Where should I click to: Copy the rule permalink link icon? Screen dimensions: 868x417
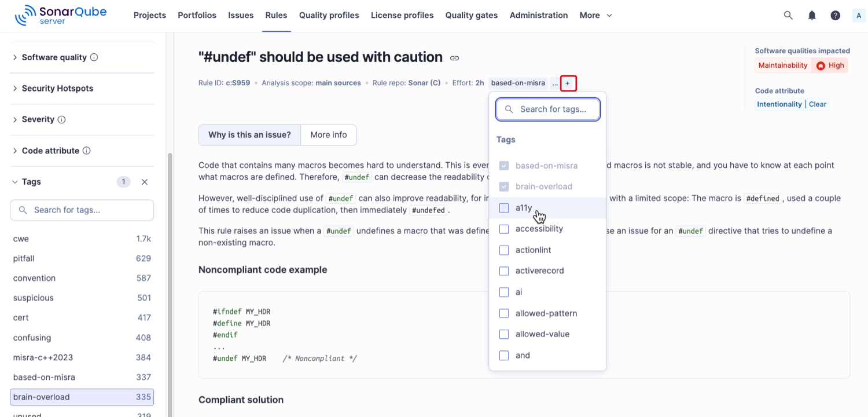click(x=455, y=58)
